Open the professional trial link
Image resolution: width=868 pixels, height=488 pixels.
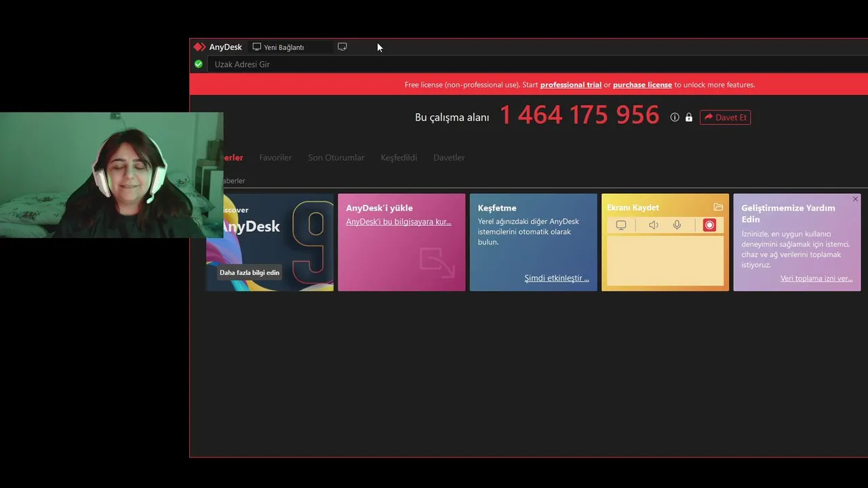coord(570,85)
